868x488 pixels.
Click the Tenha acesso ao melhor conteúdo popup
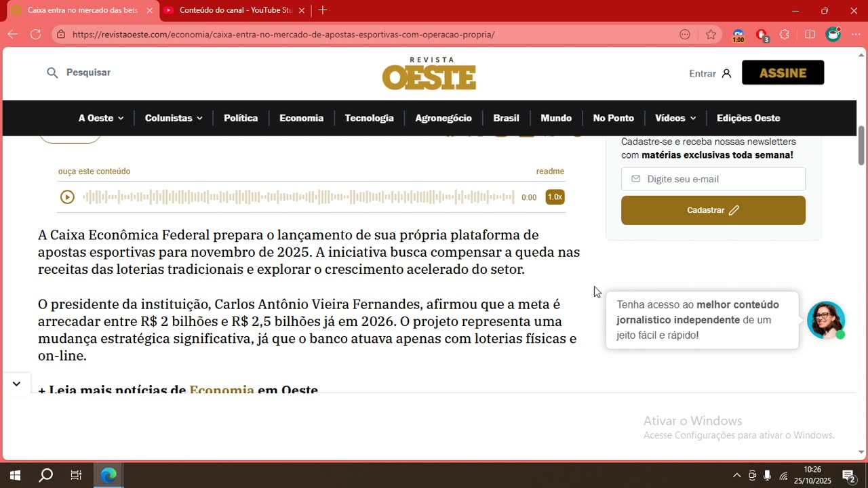702,320
